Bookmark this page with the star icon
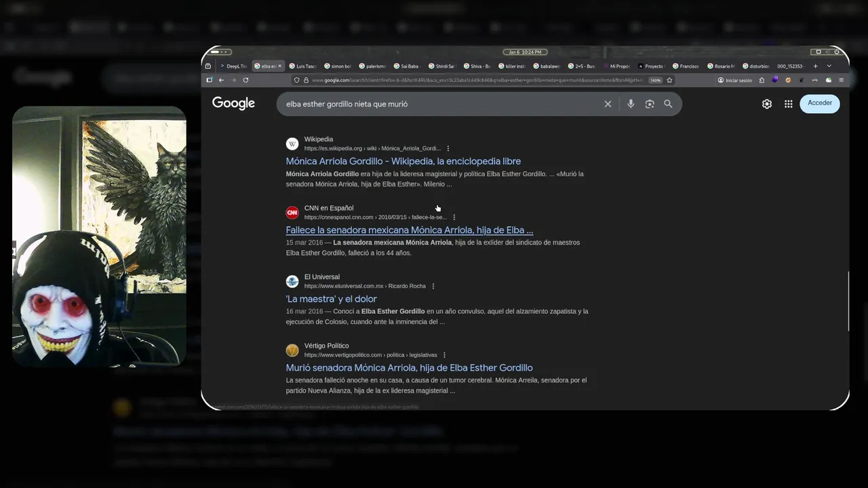 [x=669, y=80]
